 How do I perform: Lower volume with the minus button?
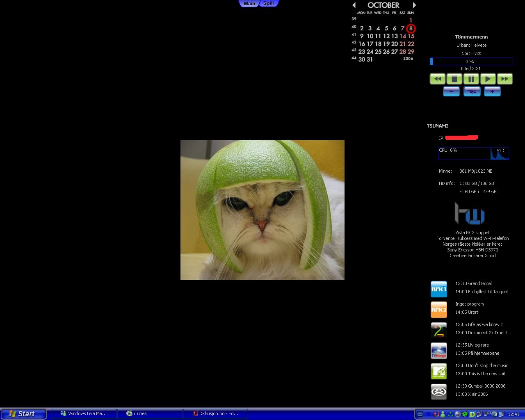(451, 91)
